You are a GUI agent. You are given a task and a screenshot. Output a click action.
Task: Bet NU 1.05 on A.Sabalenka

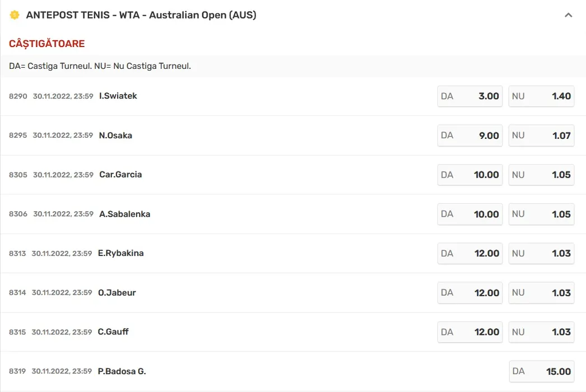(541, 214)
